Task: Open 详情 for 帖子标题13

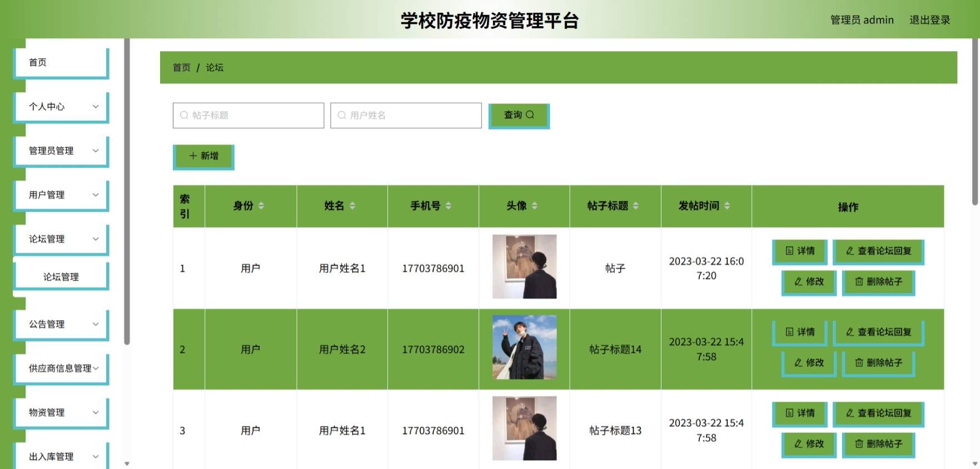Action: point(800,414)
